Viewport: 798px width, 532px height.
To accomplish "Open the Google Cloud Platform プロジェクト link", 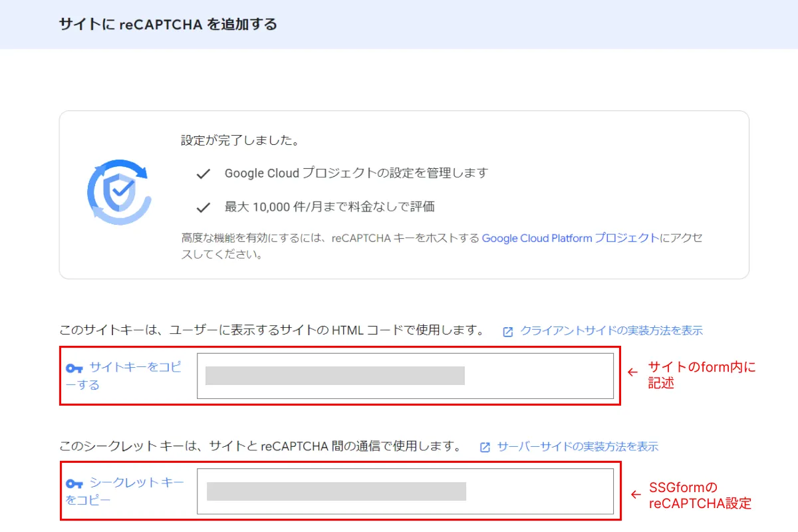I will pos(571,238).
